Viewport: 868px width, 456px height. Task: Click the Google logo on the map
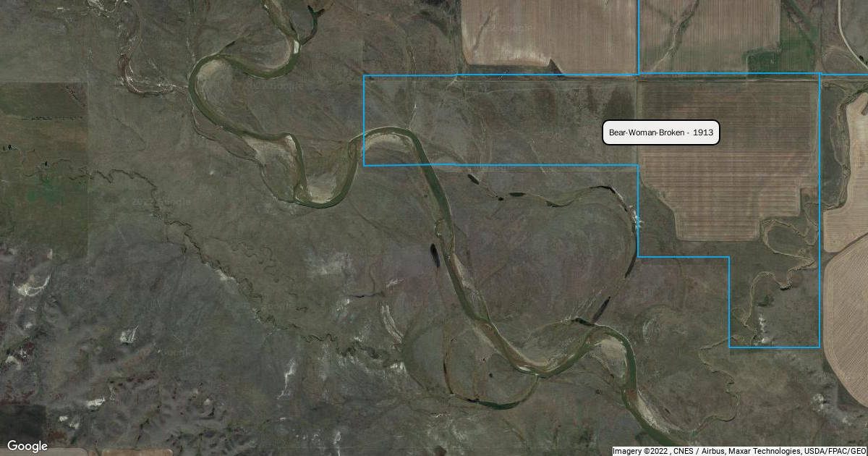click(x=27, y=445)
